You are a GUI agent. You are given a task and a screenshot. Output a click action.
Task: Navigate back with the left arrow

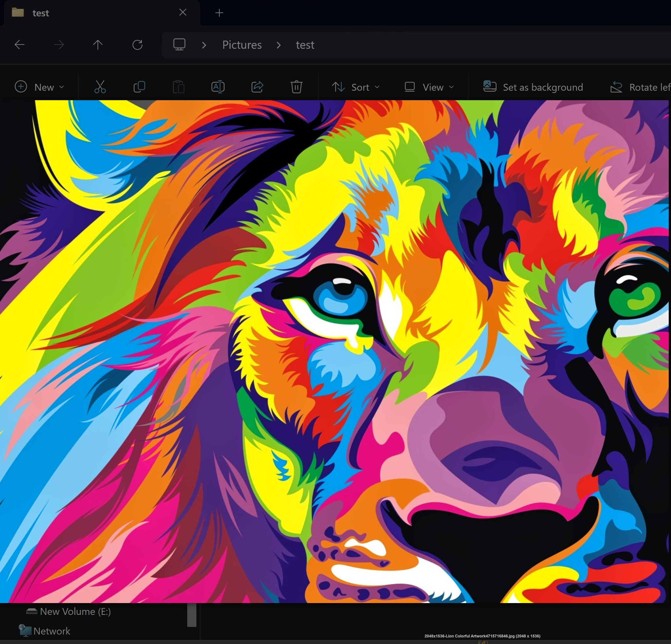[20, 45]
